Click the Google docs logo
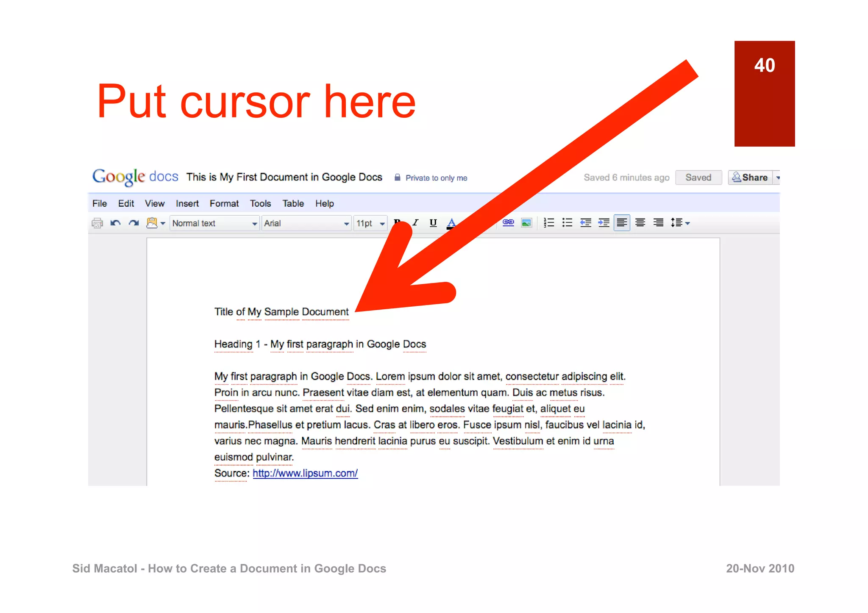This screenshot has width=868, height=613. point(136,177)
